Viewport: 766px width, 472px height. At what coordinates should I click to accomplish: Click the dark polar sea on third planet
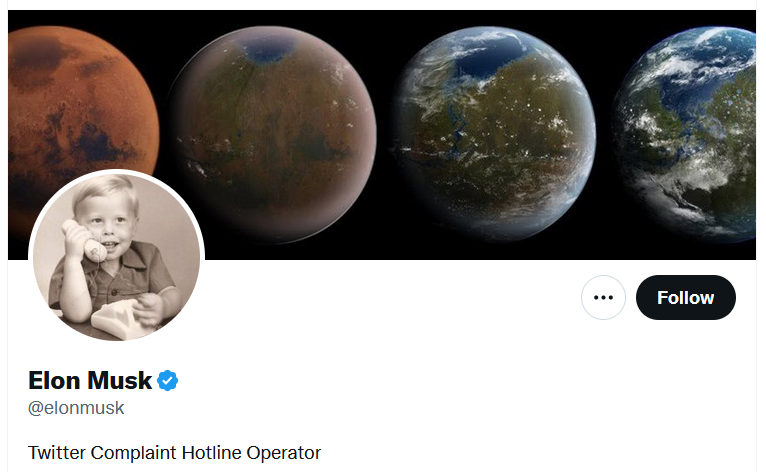click(x=486, y=59)
